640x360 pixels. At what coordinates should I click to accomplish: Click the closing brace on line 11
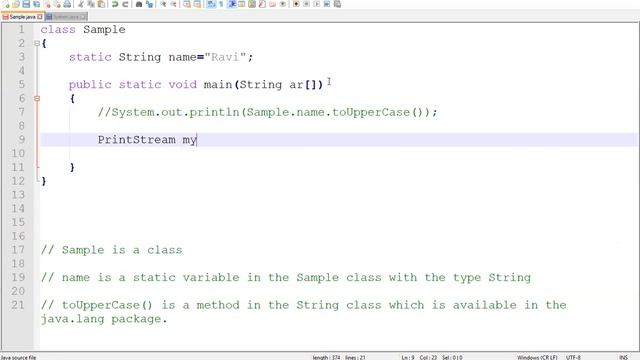(x=72, y=167)
